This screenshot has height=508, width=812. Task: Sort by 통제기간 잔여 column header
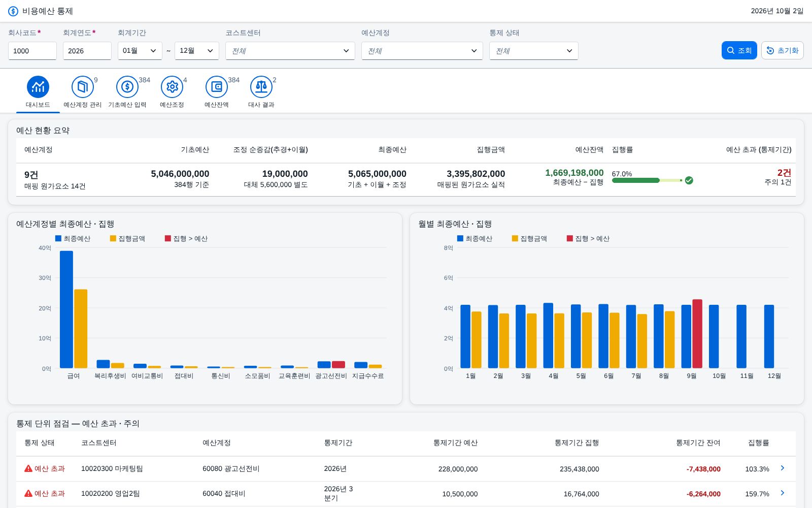click(698, 443)
